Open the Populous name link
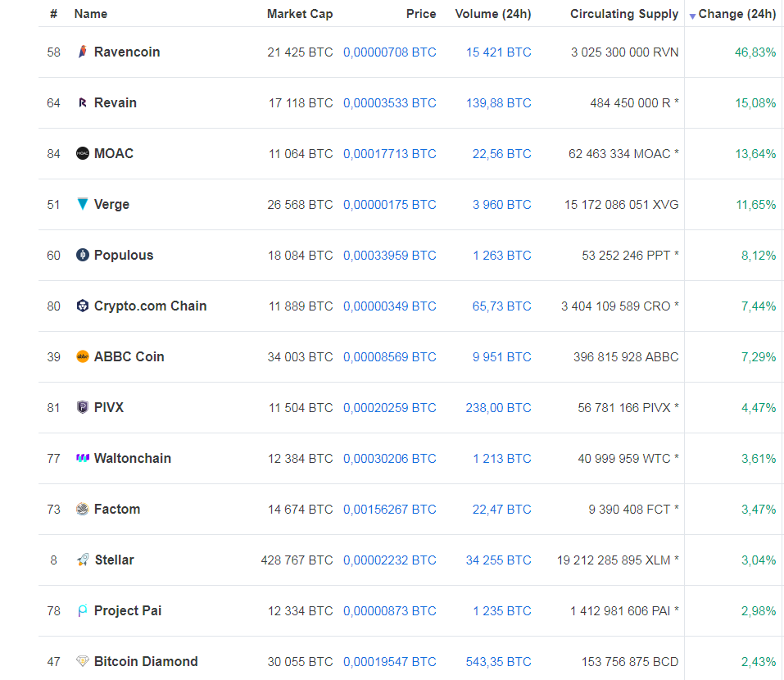Viewport: 784px width, 680px height. [124, 255]
